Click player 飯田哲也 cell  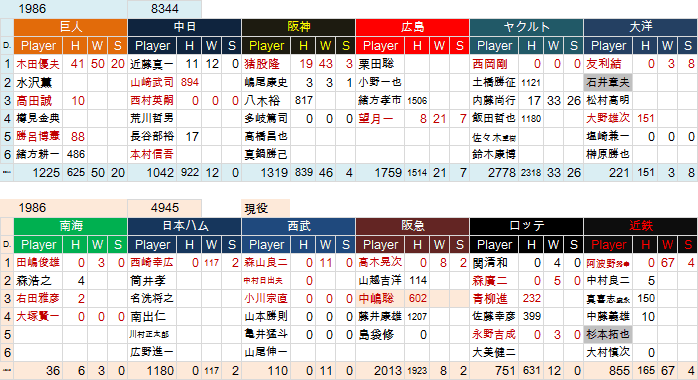494,118
